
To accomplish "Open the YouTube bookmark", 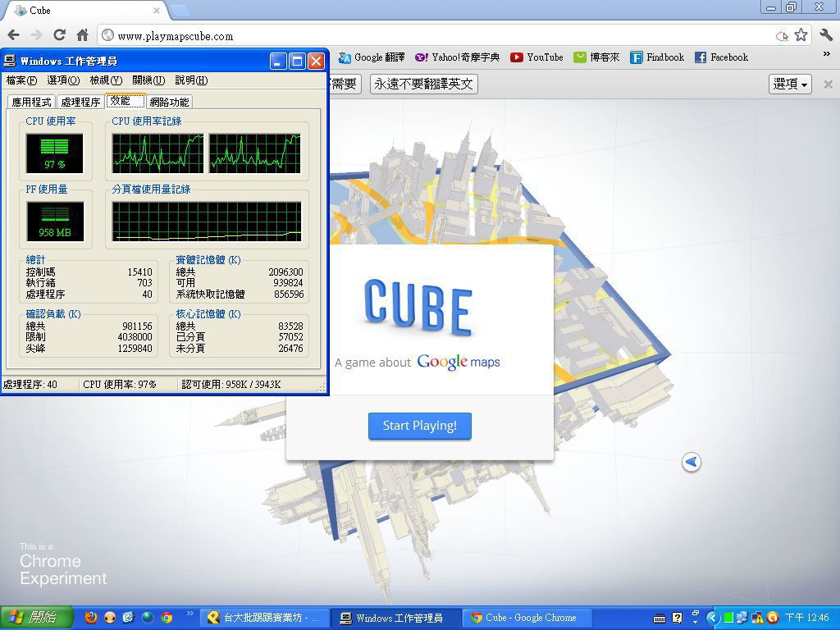I will click(536, 57).
